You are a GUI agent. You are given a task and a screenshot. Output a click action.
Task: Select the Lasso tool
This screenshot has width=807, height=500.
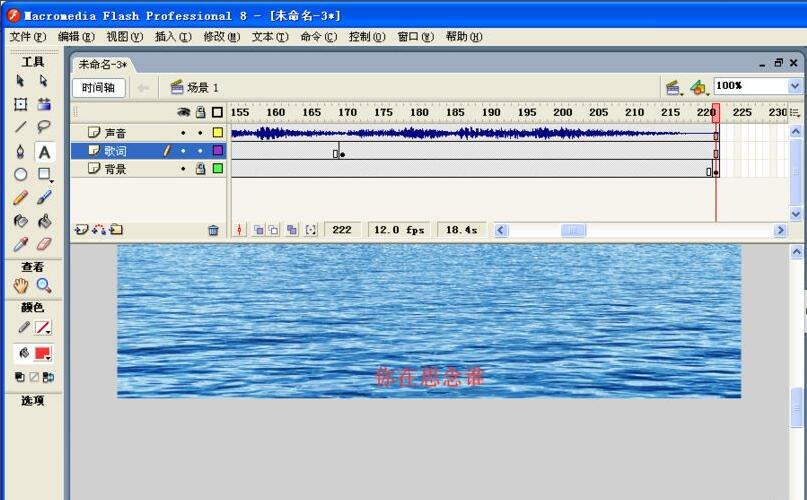point(44,127)
